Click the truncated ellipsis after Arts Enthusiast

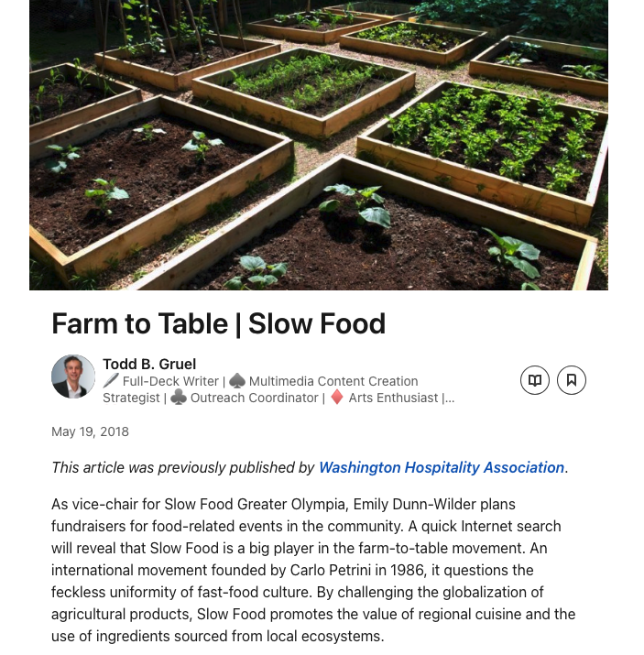coord(449,398)
